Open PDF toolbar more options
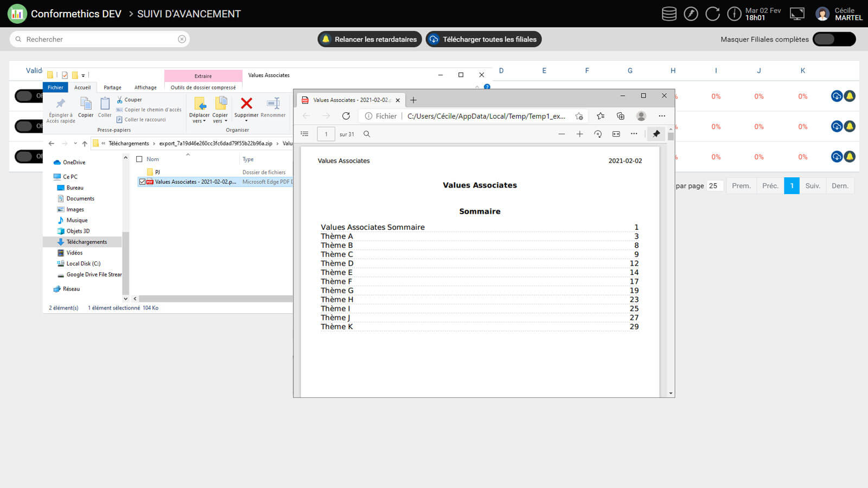 (x=634, y=134)
